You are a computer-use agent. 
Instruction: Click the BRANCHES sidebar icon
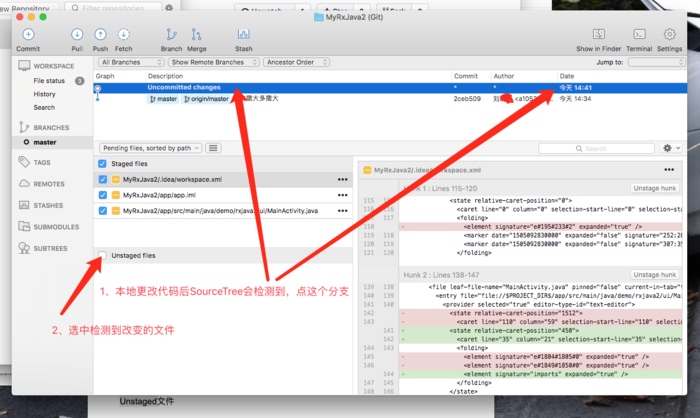pos(24,127)
